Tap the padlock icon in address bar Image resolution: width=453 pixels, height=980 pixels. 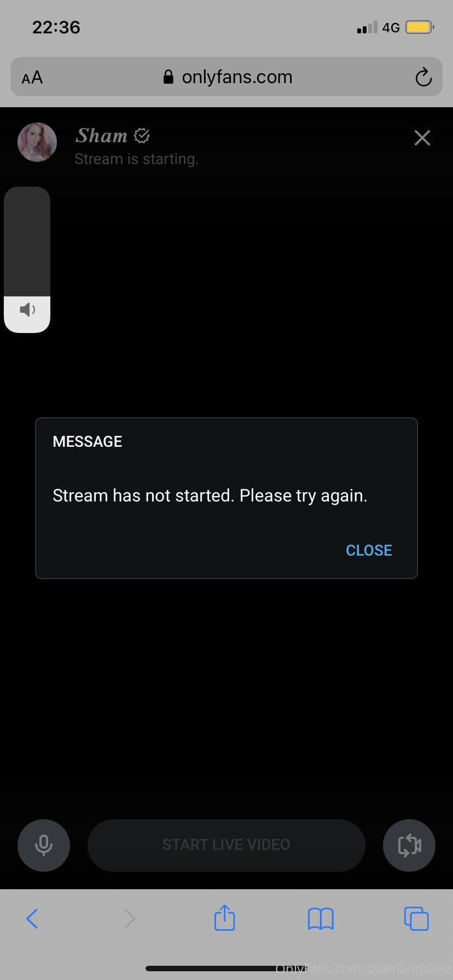tap(169, 77)
